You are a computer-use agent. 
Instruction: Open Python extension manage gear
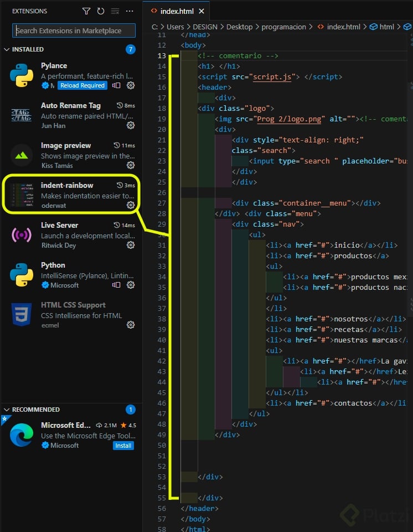click(x=131, y=285)
